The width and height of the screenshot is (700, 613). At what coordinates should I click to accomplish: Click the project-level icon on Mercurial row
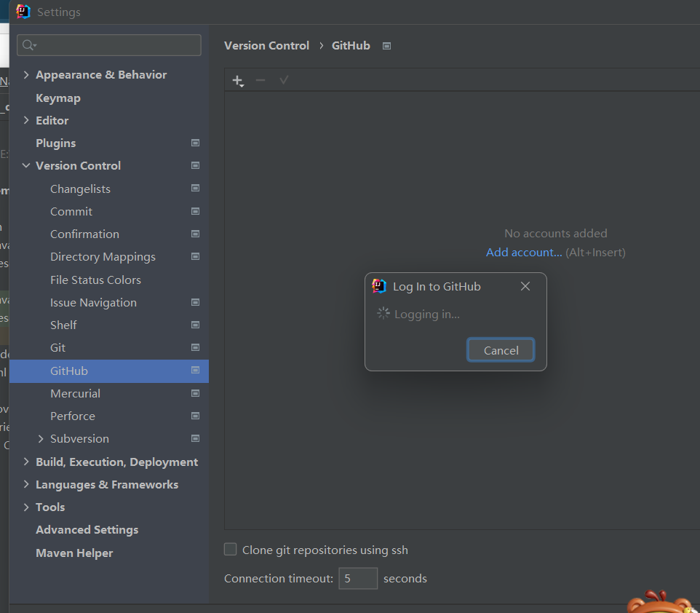point(195,394)
